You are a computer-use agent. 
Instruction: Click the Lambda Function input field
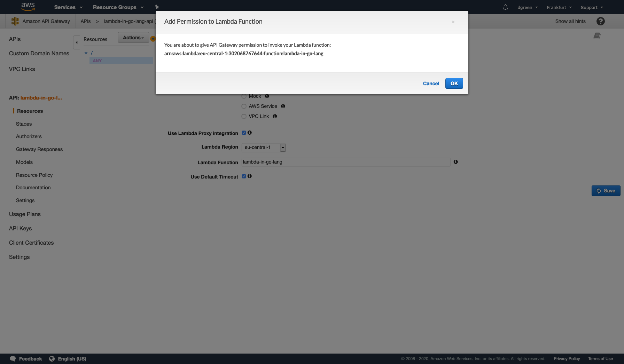pyautogui.click(x=346, y=162)
